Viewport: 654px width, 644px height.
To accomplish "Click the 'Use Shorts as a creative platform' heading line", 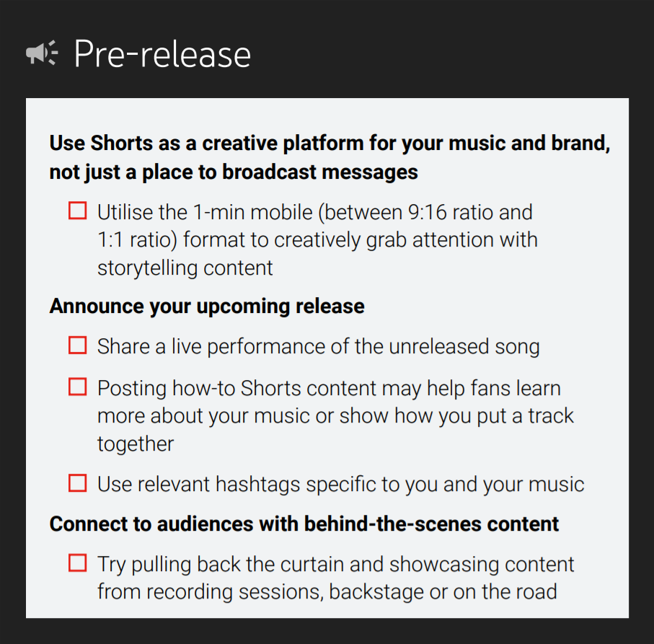I will pyautogui.click(x=330, y=143).
